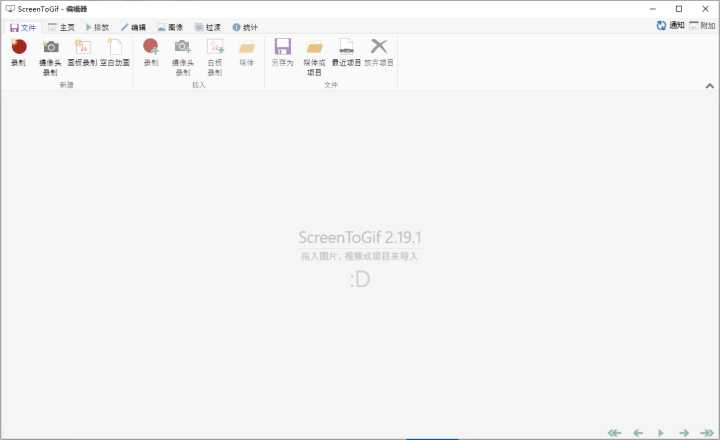720x440 pixels.
Task: Launch the new board recording (画板录制)
Action: click(x=83, y=53)
